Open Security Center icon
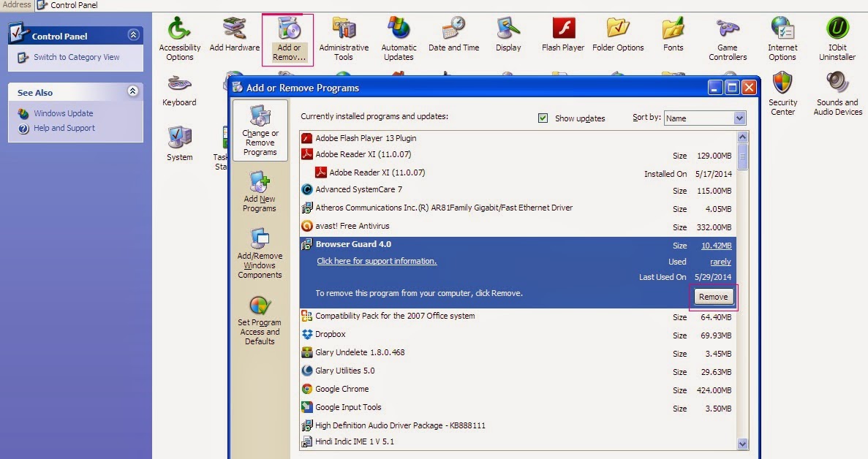Image resolution: width=868 pixels, height=459 pixels. point(782,94)
